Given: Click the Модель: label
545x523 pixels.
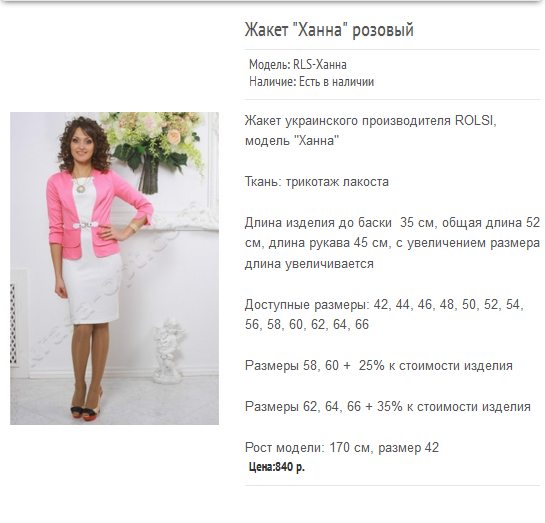Looking at the screenshot, I should pyautogui.click(x=270, y=65).
